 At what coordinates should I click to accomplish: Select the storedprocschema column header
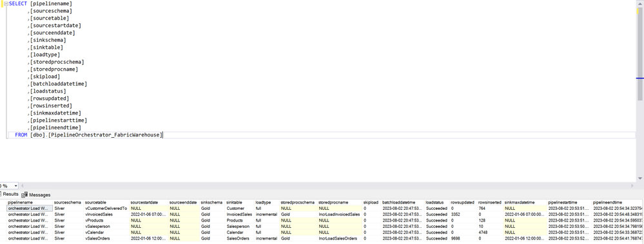tap(298, 203)
